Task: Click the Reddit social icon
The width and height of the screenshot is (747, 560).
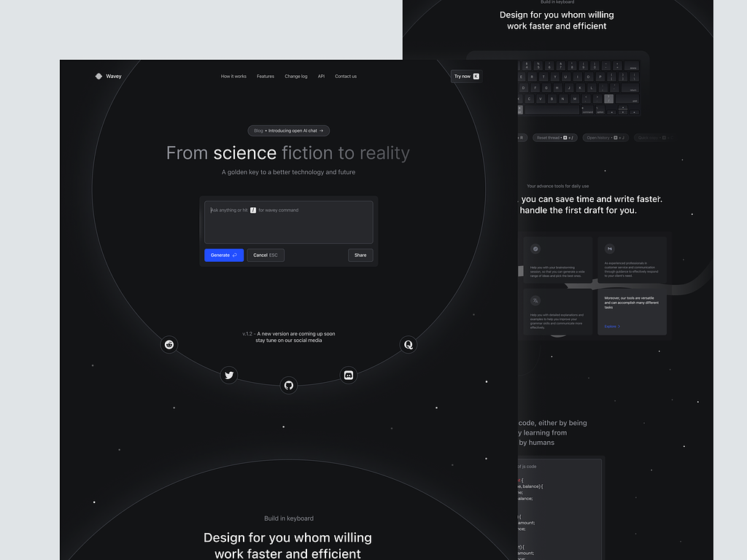Action: (169, 344)
